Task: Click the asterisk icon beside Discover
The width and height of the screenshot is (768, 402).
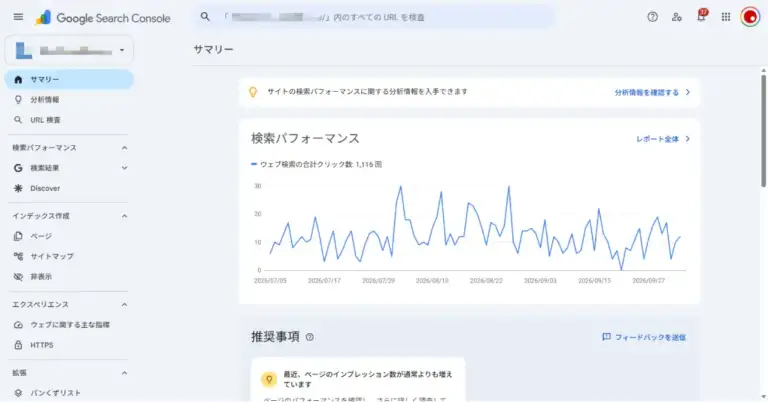Action: pos(18,188)
